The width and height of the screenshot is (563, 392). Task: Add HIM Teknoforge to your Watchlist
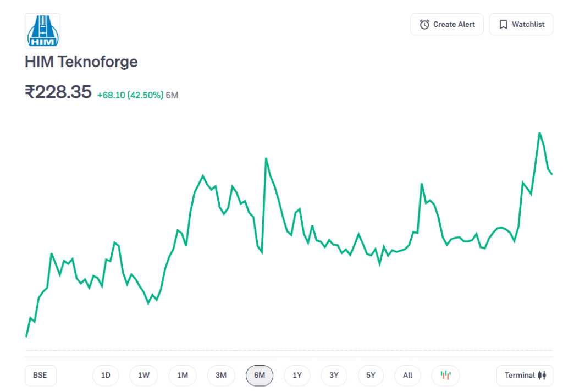point(521,24)
